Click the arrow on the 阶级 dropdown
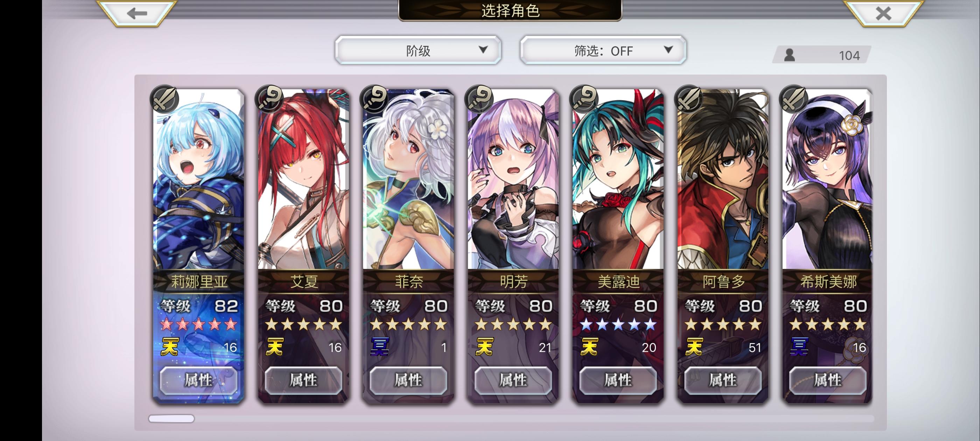Screen dimensions: 980x441 483,50
